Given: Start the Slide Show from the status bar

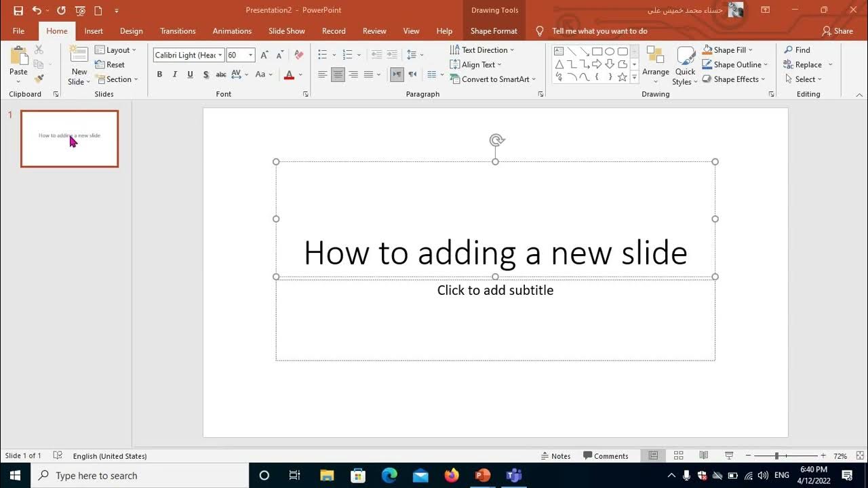Looking at the screenshot, I should pos(729,456).
